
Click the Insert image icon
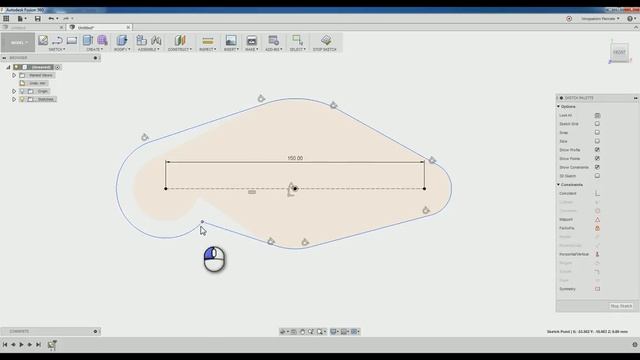pyautogui.click(x=231, y=40)
